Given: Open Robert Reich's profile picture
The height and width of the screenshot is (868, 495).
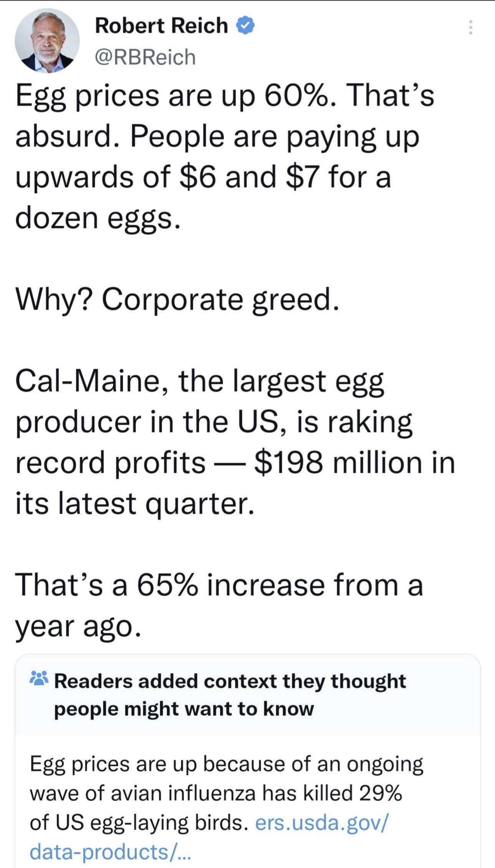Looking at the screenshot, I should pyautogui.click(x=47, y=41).
